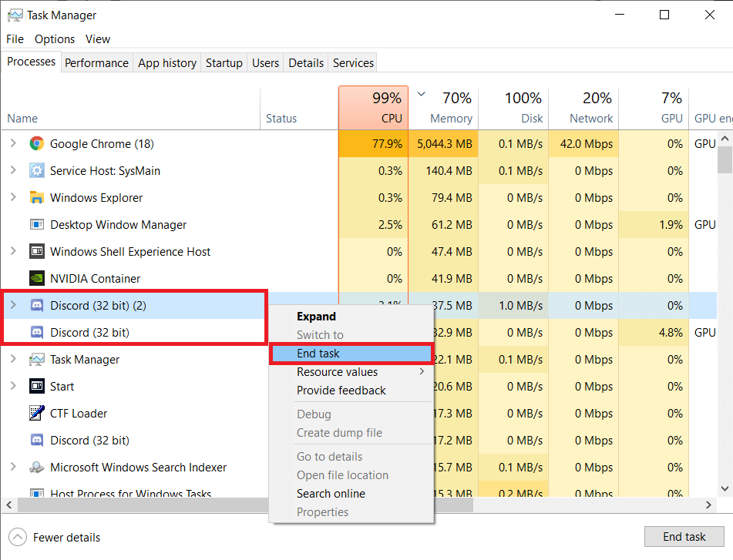Click the horizontal scrollbar right arrow
The width and height of the screenshot is (733, 560).
(x=708, y=505)
